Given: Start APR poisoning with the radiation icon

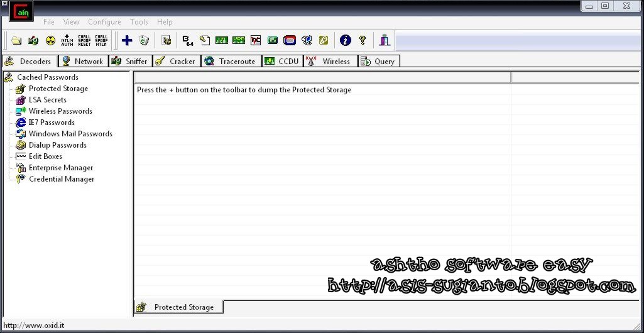Looking at the screenshot, I should 50,40.
